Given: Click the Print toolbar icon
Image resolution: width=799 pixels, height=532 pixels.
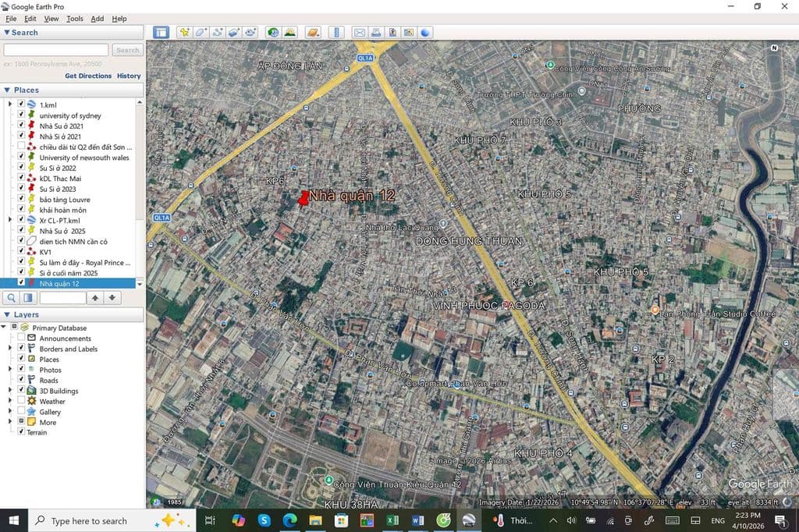Looking at the screenshot, I should coord(376,33).
